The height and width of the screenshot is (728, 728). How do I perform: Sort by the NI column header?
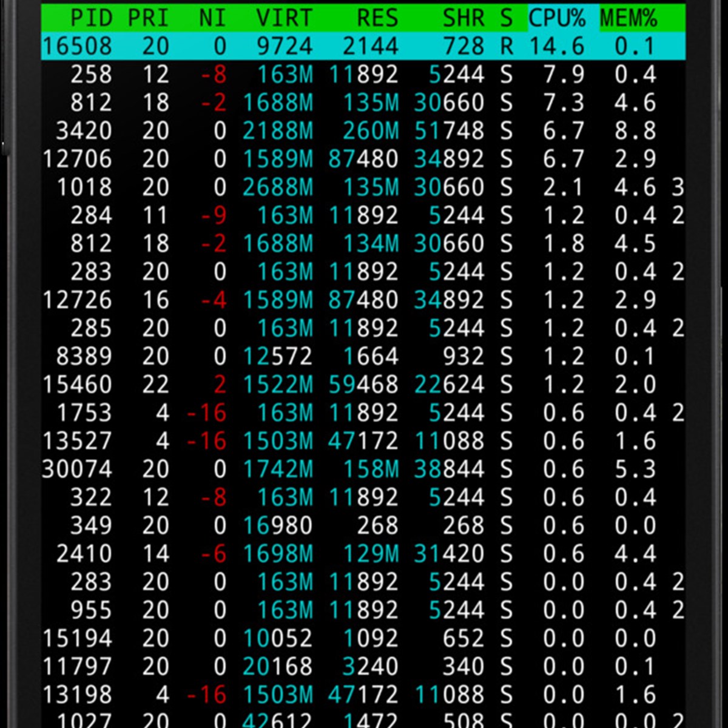(212, 18)
